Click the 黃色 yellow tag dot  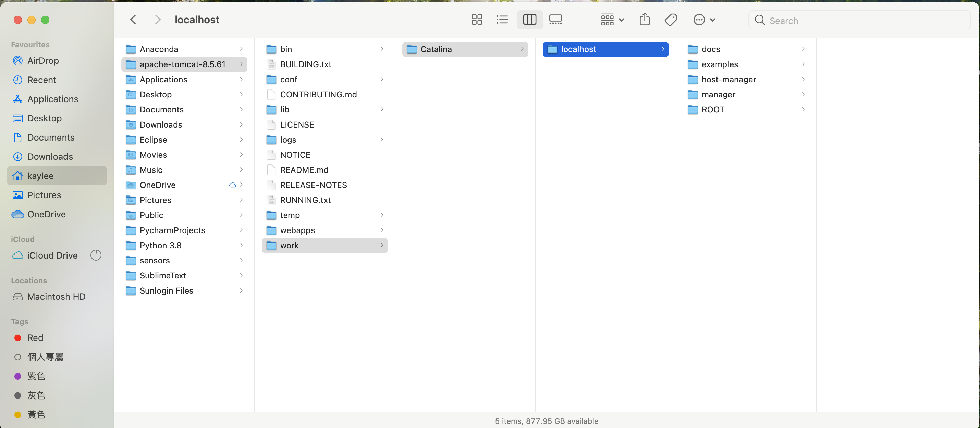[x=17, y=414]
